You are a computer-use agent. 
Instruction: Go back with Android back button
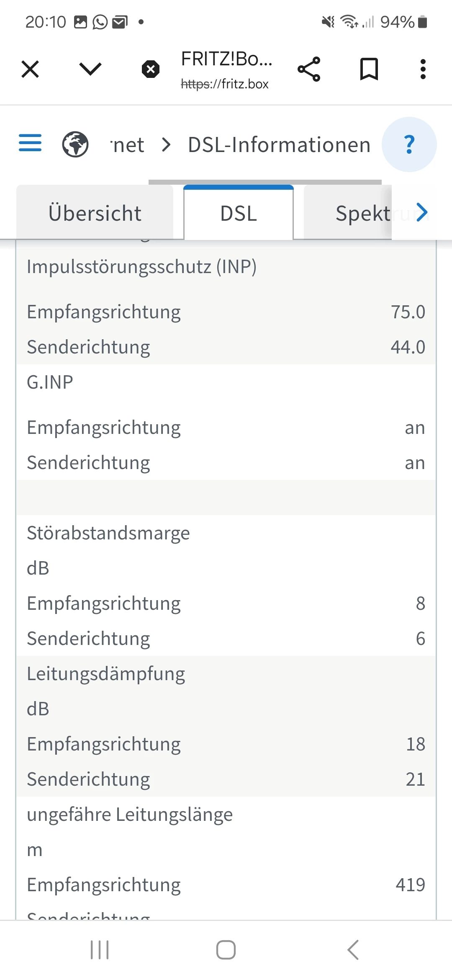tap(353, 949)
